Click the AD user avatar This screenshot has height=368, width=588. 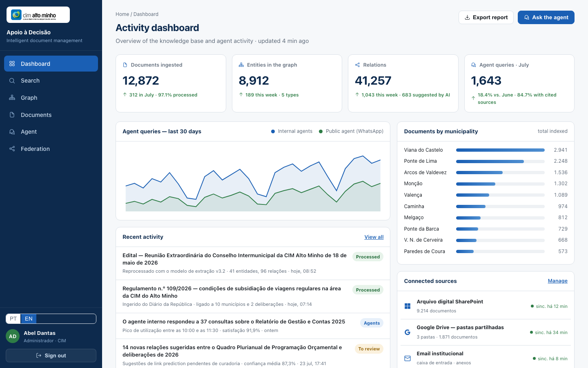click(x=13, y=337)
